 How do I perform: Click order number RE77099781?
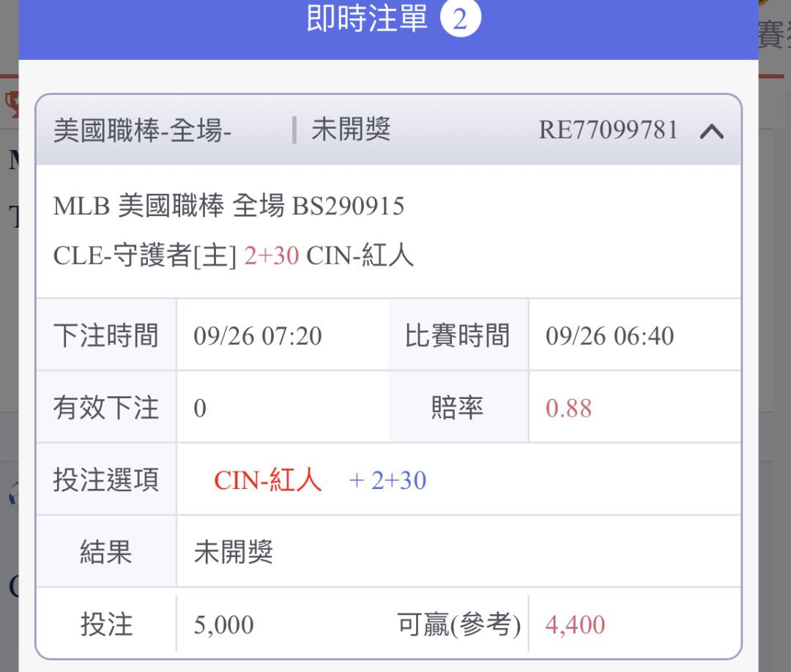click(x=608, y=130)
